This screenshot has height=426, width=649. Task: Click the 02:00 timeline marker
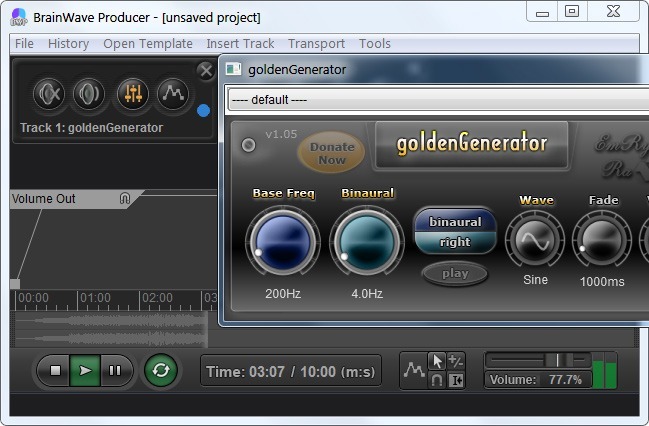(x=157, y=298)
